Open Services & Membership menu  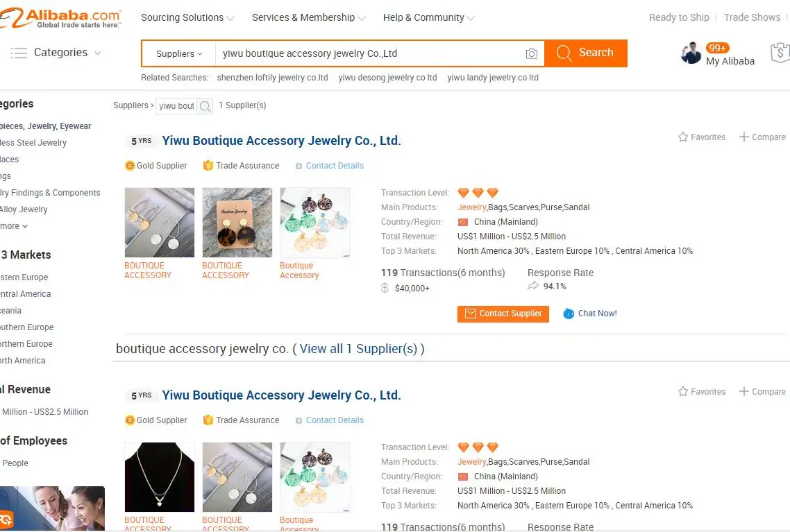(x=309, y=18)
